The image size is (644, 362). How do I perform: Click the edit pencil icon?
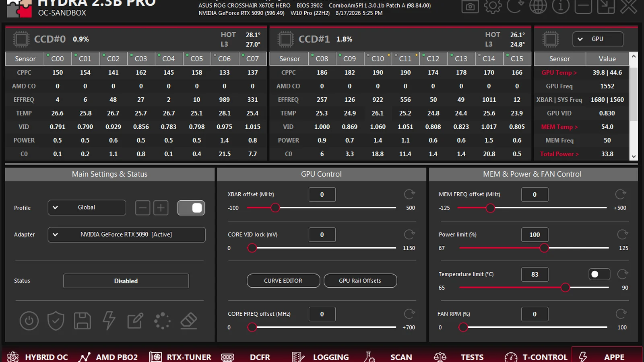135,321
